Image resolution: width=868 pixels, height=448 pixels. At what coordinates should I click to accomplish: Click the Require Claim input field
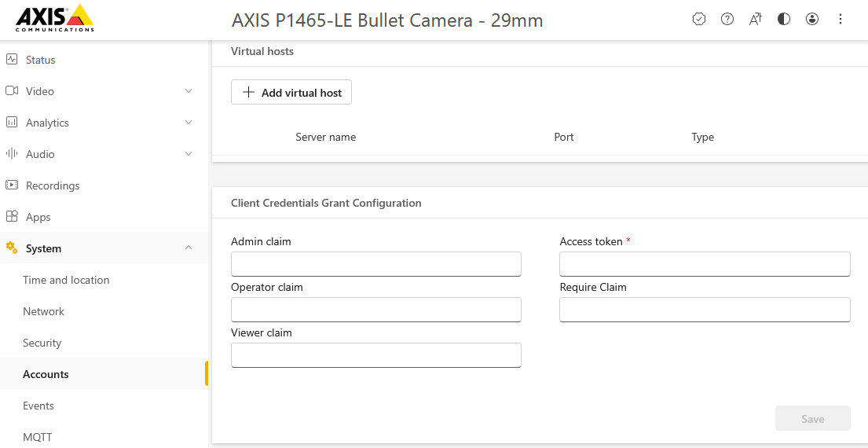(x=705, y=310)
